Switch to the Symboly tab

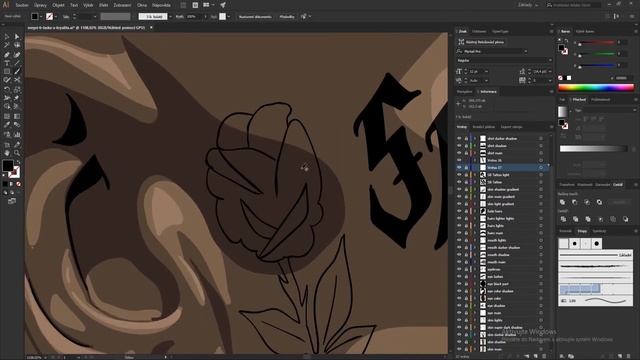tap(599, 231)
